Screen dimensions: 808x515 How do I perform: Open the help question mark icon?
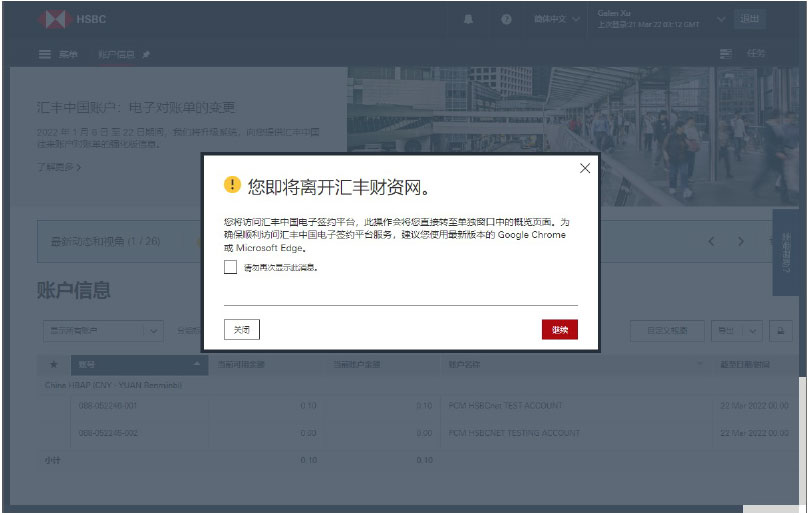[x=506, y=19]
